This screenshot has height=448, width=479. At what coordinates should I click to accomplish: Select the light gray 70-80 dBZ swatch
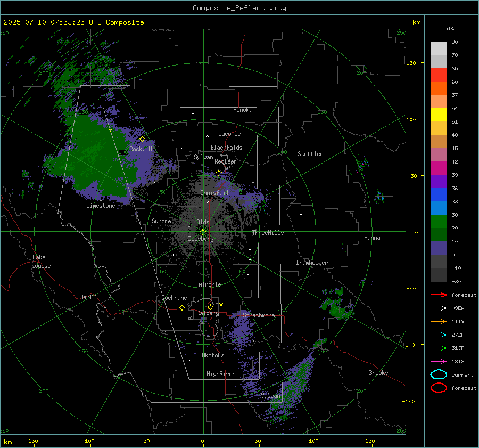[439, 48]
